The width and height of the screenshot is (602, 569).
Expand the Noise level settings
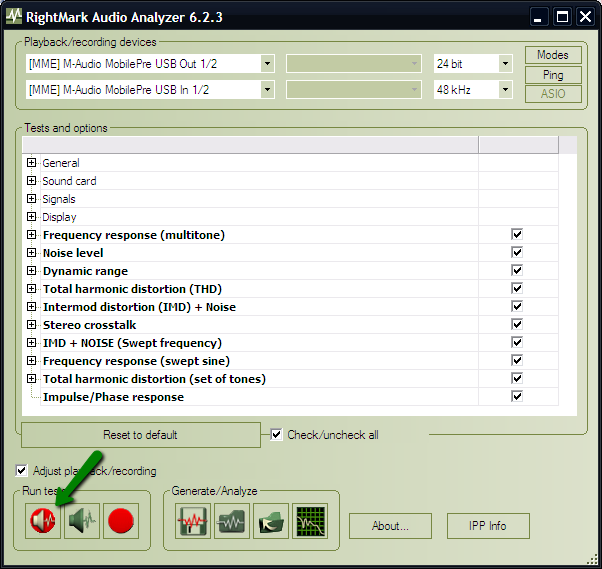pyautogui.click(x=31, y=253)
